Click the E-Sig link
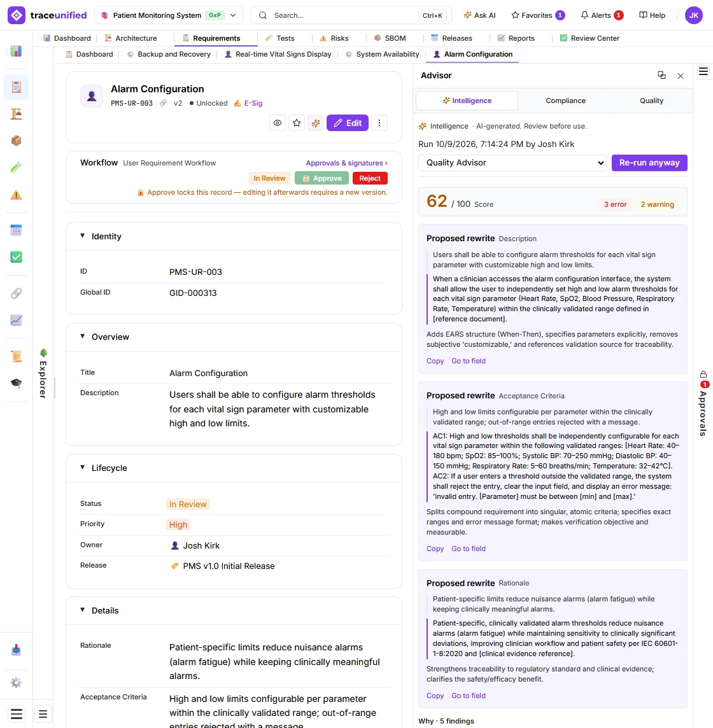The image size is (713, 728). point(248,103)
